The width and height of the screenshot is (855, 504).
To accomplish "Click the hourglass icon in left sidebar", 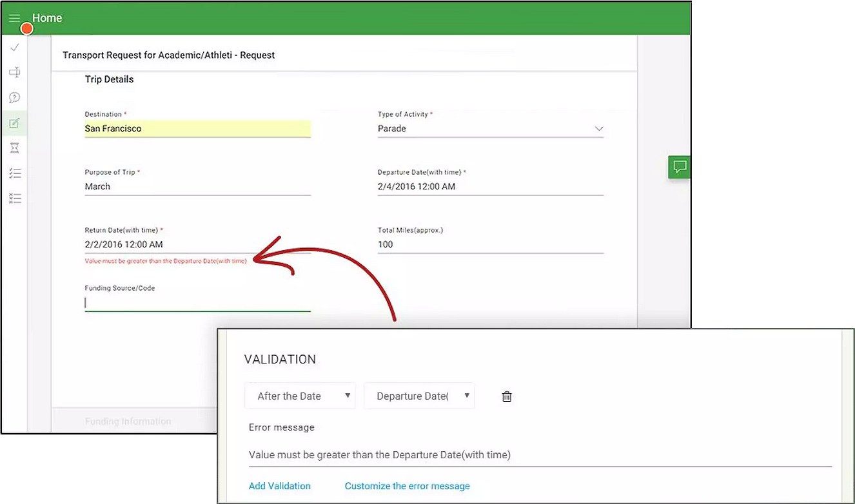I will (x=15, y=148).
